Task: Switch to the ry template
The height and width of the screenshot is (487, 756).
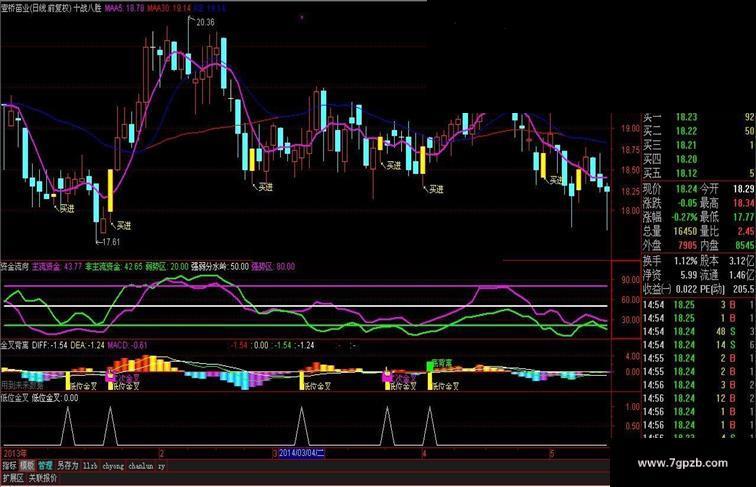Action: point(162,466)
